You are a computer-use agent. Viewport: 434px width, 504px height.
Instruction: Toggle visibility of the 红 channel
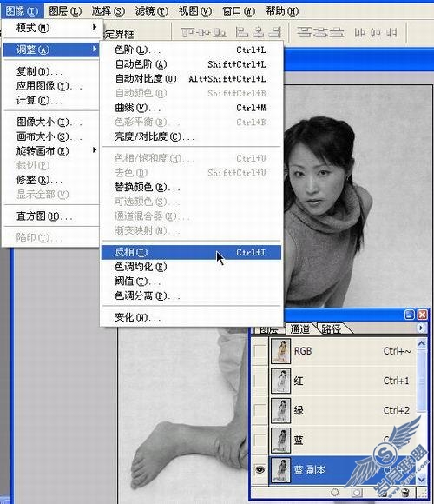pos(260,381)
